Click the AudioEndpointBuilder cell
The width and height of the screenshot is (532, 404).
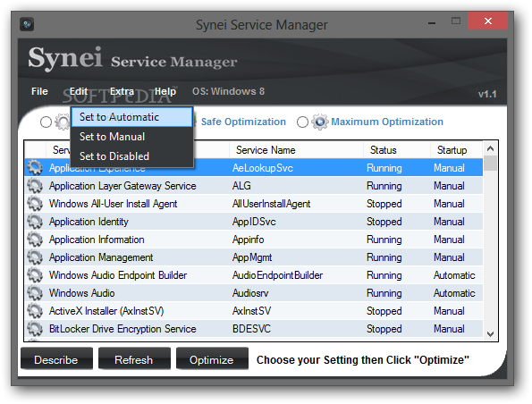pyautogui.click(x=277, y=275)
